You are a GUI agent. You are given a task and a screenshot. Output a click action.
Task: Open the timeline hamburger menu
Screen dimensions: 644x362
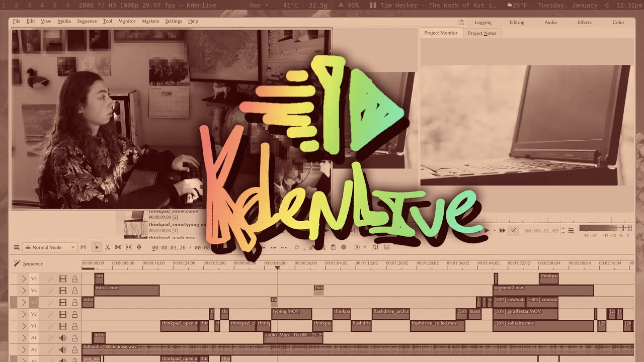tap(16, 247)
